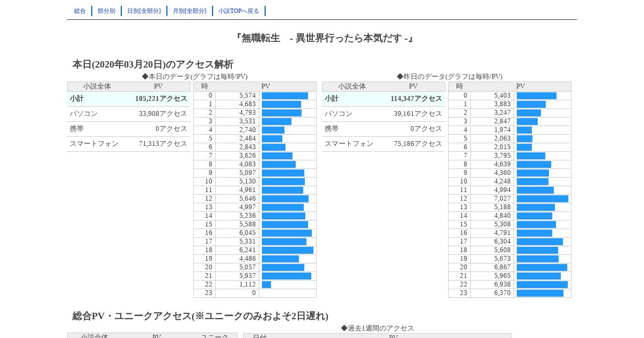This screenshot has height=338, width=644.
Task: Click yesterday's スマートフォン 75,186アクセス value
Action: pyautogui.click(x=418, y=144)
